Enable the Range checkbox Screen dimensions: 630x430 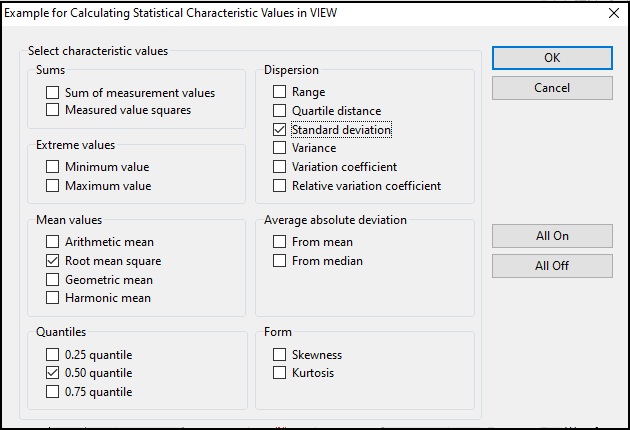point(280,92)
